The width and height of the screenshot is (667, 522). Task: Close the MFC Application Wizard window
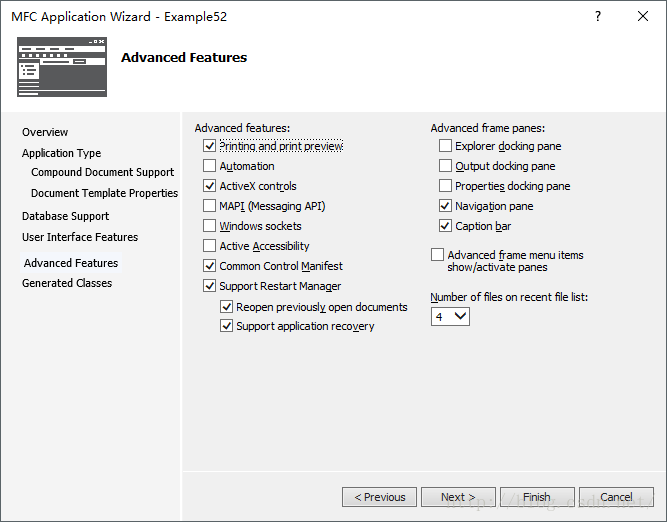click(643, 17)
